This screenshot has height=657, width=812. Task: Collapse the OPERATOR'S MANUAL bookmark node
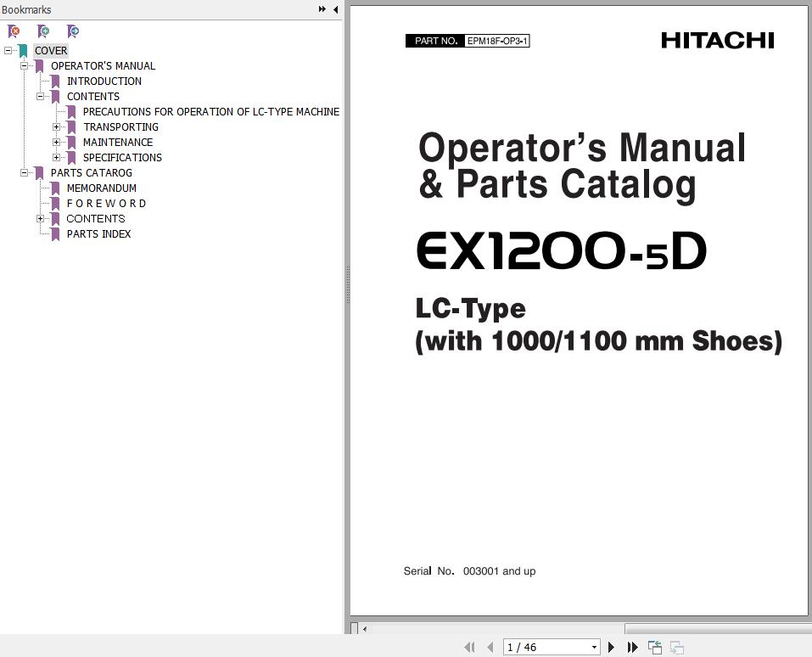(x=24, y=66)
